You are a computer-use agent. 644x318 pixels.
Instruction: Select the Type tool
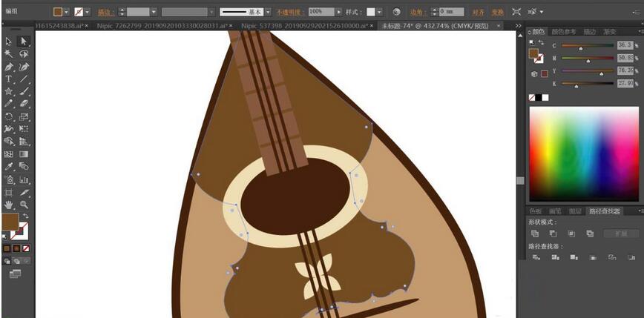coord(9,79)
